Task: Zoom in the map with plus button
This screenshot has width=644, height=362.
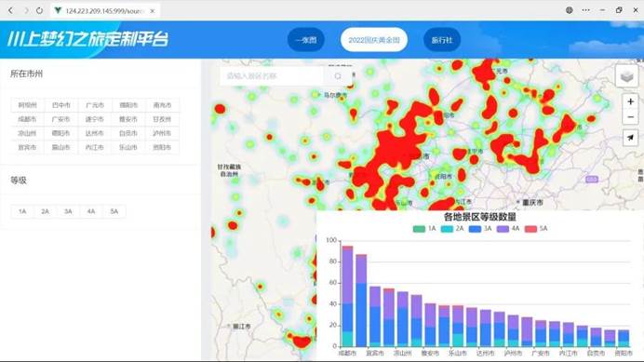Action: 630,101
